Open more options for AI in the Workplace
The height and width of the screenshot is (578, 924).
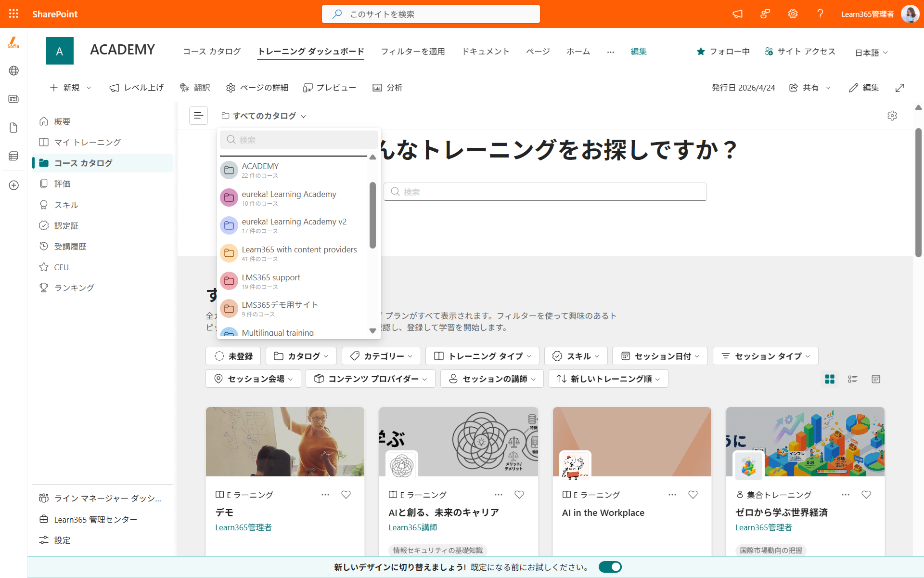tap(672, 495)
